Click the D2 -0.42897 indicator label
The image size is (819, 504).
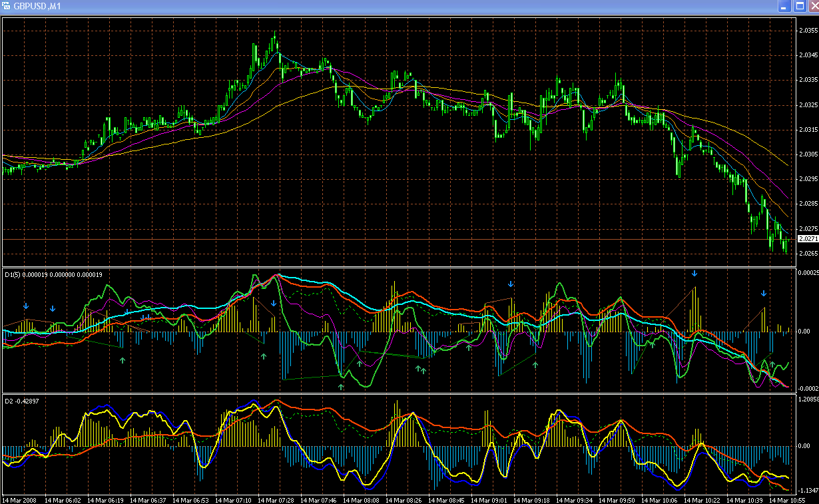(21, 401)
